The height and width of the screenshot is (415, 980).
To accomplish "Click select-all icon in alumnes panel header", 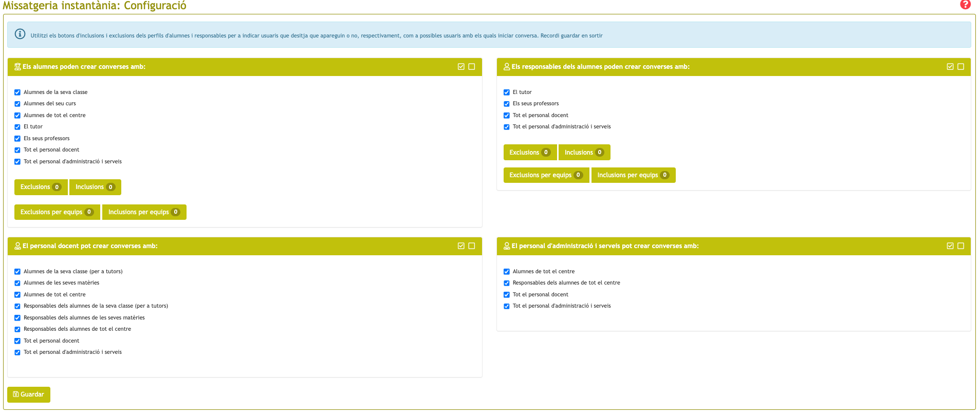I will [x=461, y=67].
